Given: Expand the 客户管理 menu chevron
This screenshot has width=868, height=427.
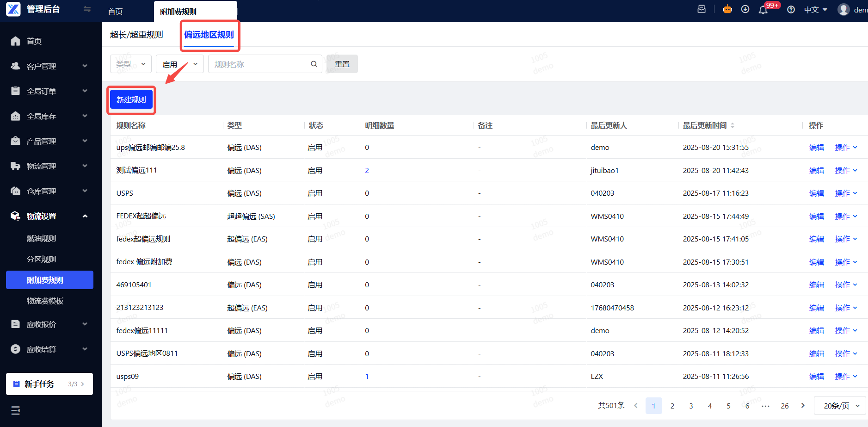Looking at the screenshot, I should tap(85, 66).
